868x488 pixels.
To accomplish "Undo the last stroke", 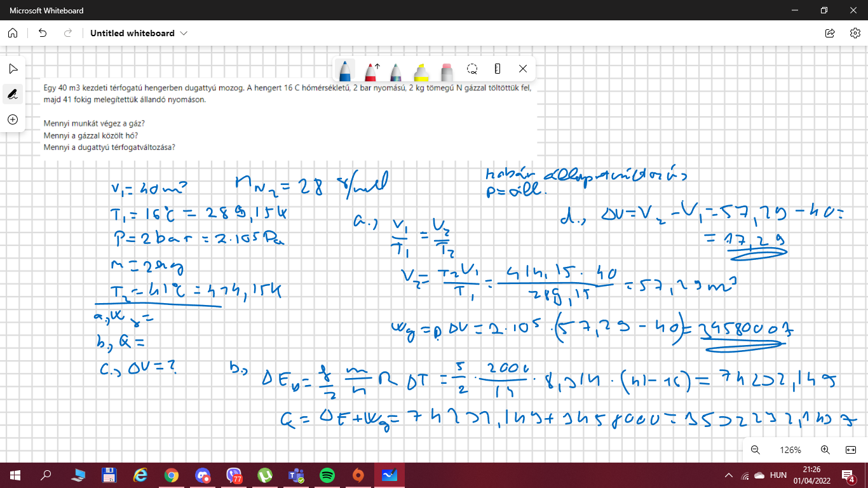I will [43, 33].
